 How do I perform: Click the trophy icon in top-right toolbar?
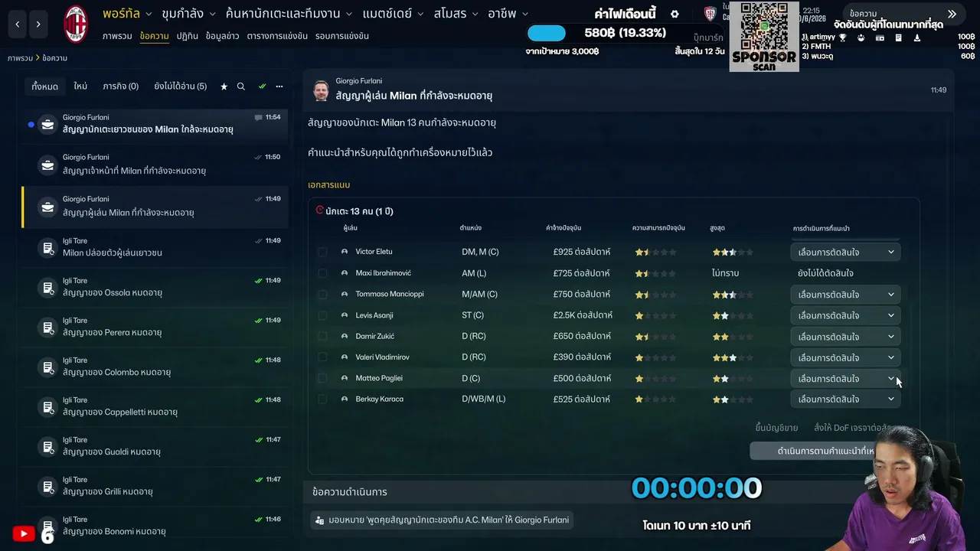[x=842, y=37]
